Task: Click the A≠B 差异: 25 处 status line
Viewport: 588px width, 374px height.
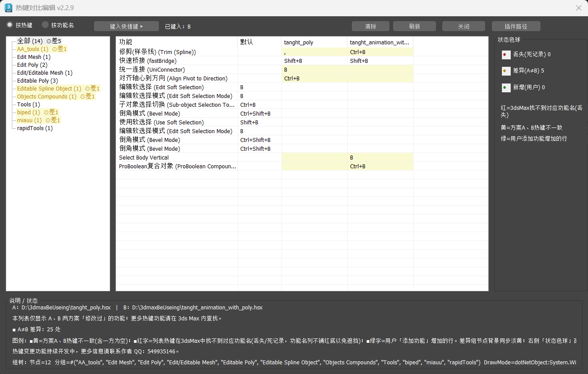Action: point(37,329)
